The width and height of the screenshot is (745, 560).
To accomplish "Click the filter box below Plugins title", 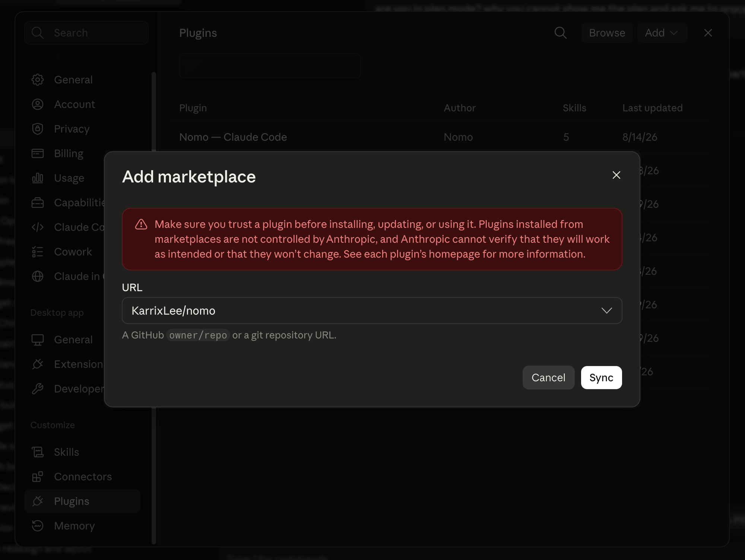I will point(270,66).
